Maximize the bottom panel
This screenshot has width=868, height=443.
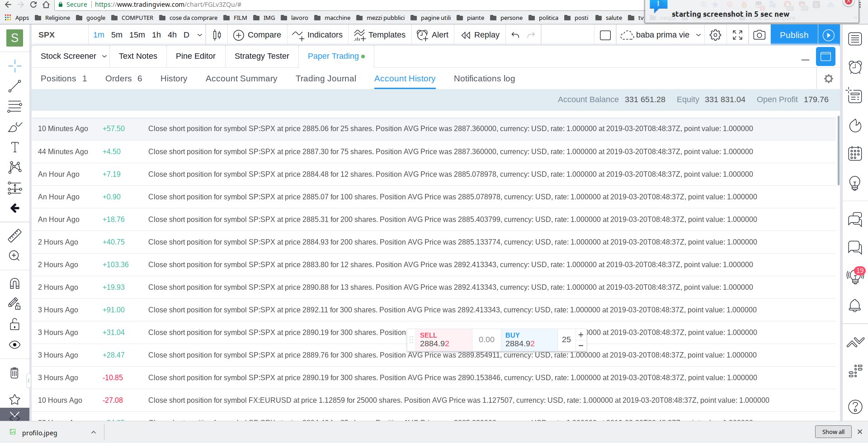[x=826, y=57]
